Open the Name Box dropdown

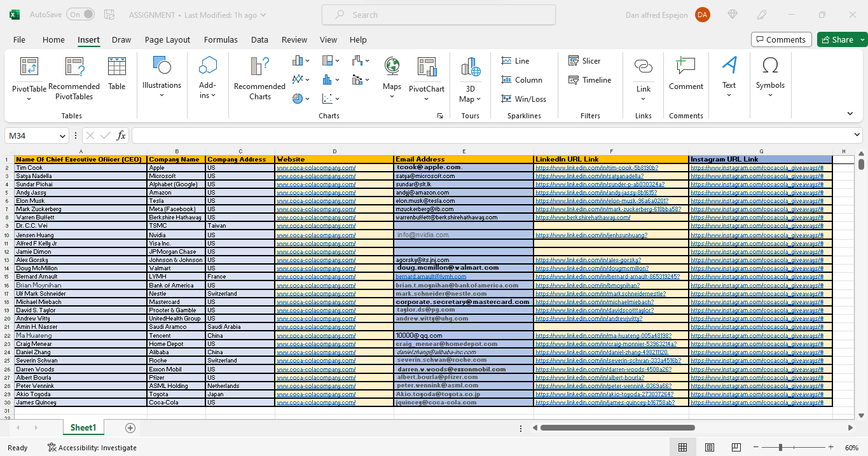[x=62, y=135]
